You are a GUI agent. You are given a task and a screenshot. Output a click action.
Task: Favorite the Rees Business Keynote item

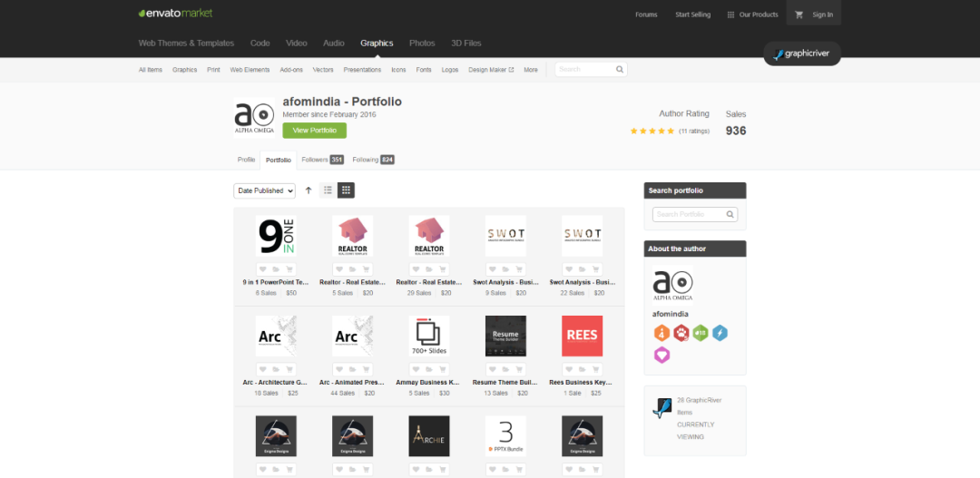(x=569, y=369)
